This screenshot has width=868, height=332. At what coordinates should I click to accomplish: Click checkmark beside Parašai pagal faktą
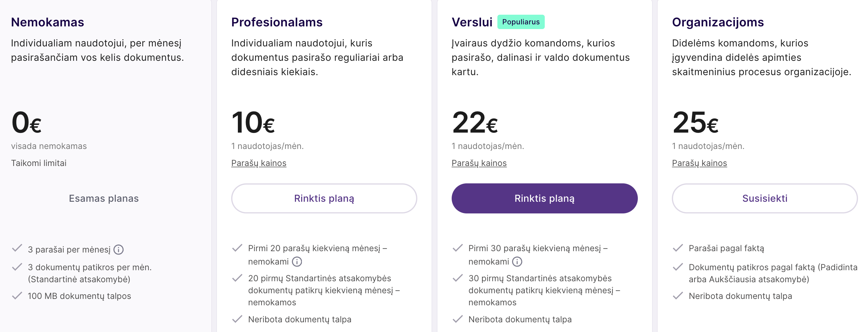click(678, 248)
